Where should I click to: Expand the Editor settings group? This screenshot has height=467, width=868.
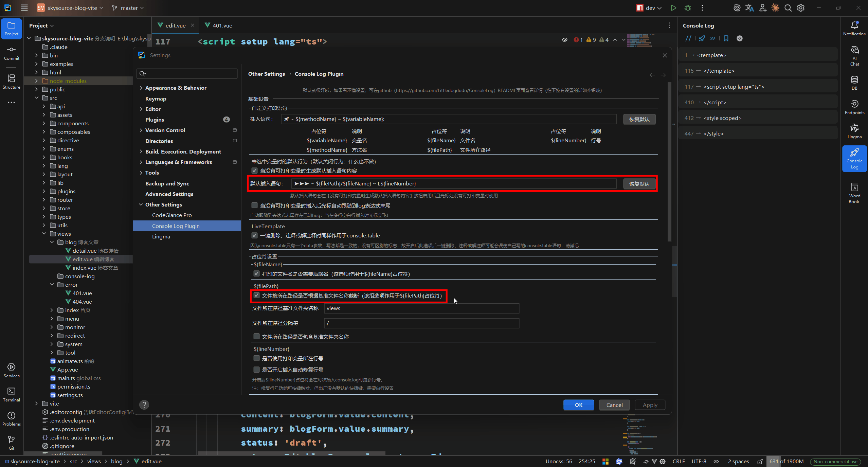pos(141,109)
